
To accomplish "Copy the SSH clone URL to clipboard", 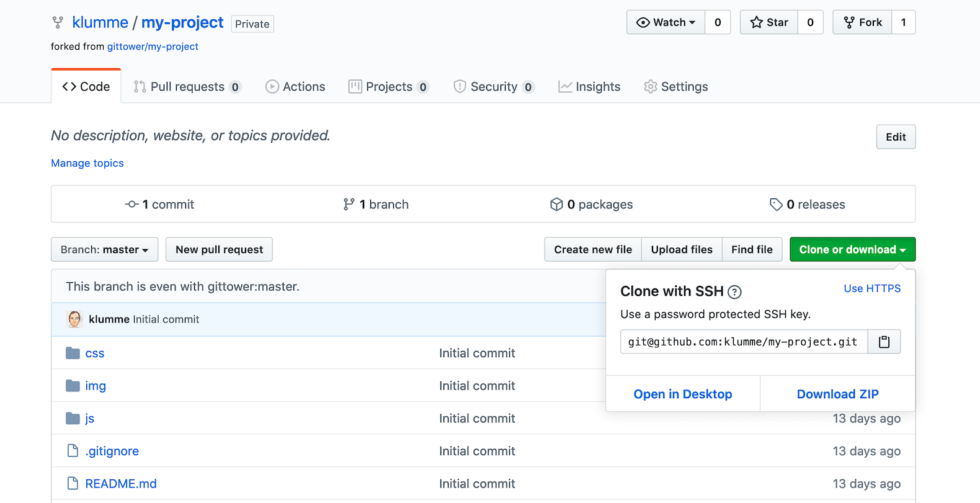I will (884, 342).
